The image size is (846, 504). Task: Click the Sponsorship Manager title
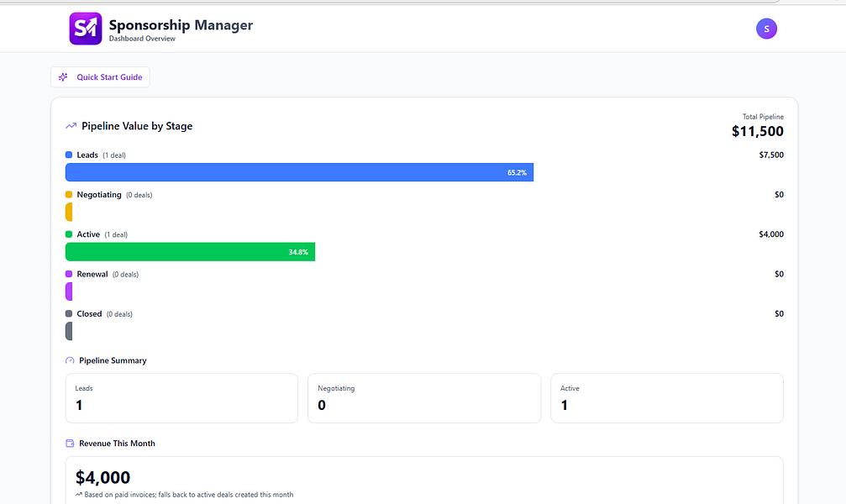point(181,25)
